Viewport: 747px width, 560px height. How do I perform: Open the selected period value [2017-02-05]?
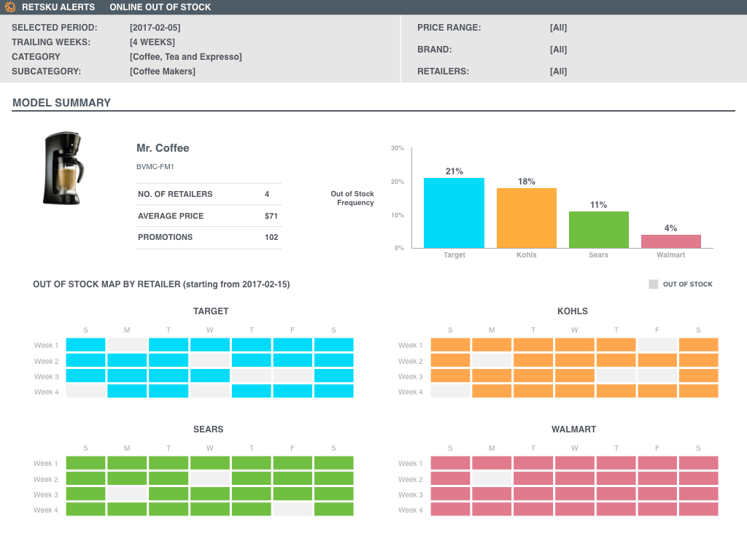tap(155, 28)
